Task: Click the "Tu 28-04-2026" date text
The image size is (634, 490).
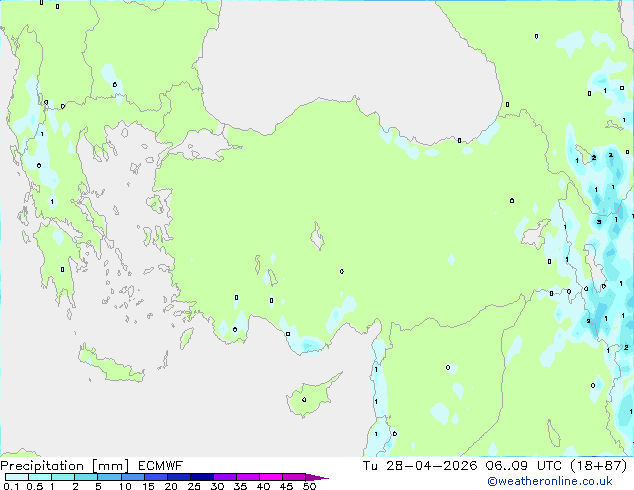Action: [420, 466]
